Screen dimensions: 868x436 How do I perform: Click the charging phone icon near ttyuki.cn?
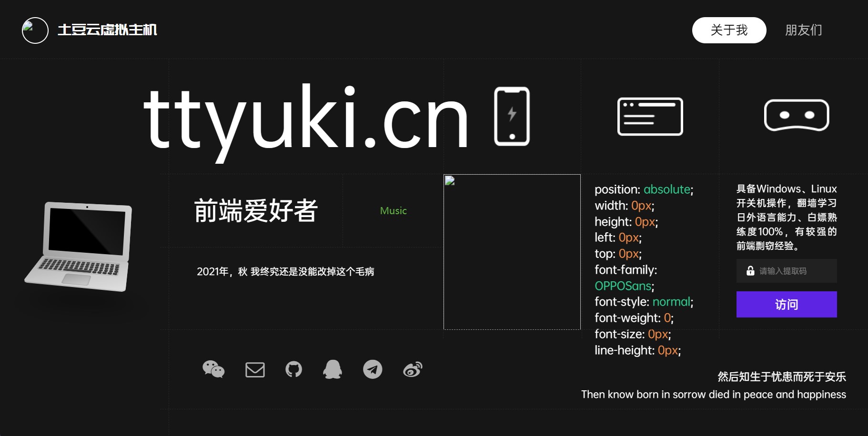tap(512, 116)
